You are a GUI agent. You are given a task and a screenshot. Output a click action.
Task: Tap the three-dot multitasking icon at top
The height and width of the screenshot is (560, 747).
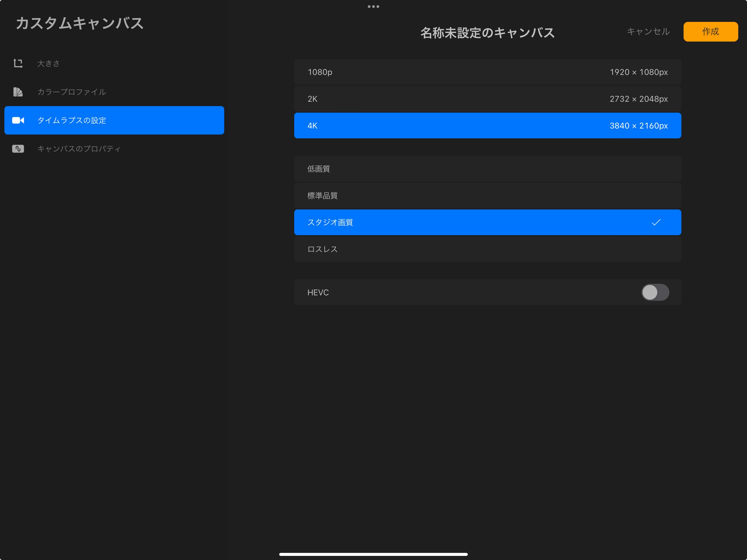click(x=373, y=6)
